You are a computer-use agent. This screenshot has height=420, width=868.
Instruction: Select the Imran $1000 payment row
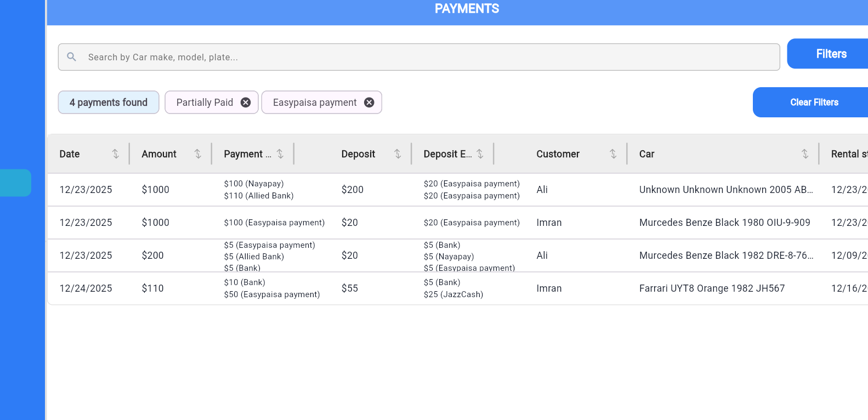pos(549,223)
